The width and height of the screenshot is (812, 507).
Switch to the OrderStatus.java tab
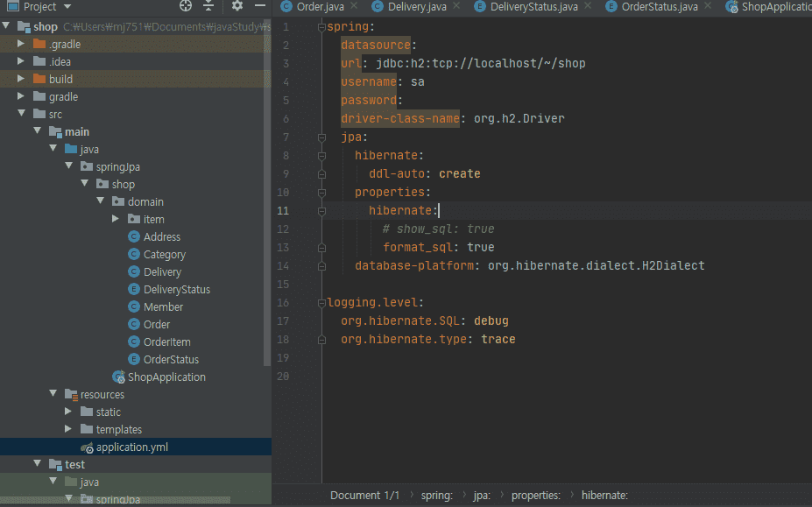click(659, 7)
